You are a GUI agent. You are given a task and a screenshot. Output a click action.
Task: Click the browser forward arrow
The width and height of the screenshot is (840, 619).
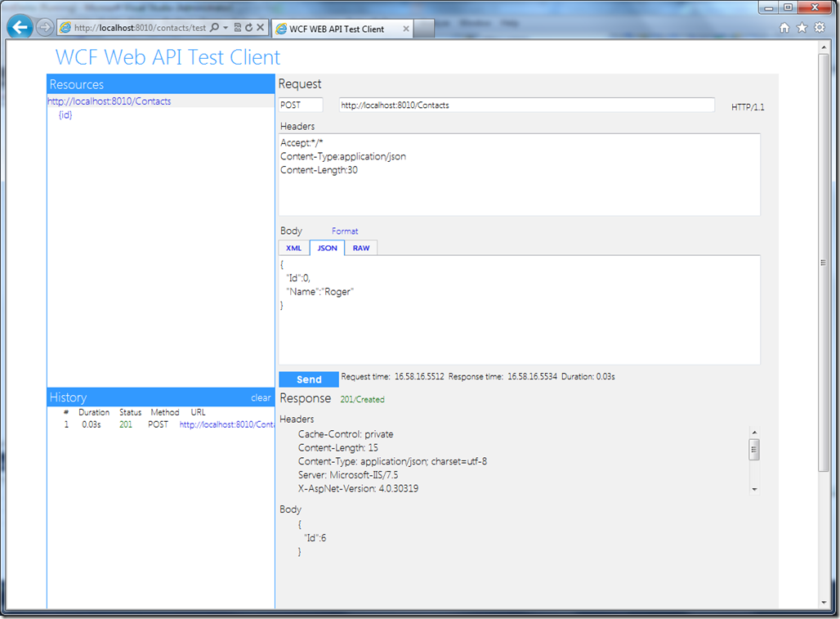click(45, 27)
